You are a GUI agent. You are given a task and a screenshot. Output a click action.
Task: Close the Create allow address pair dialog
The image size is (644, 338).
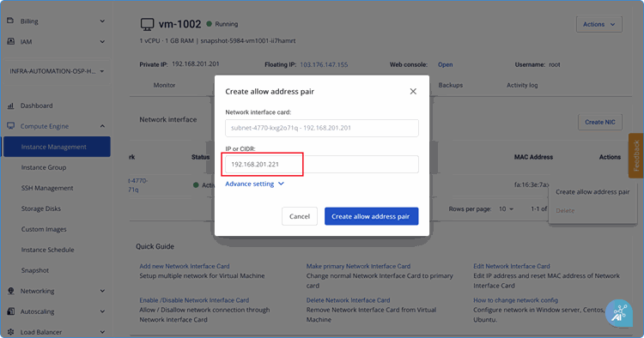coord(413,92)
